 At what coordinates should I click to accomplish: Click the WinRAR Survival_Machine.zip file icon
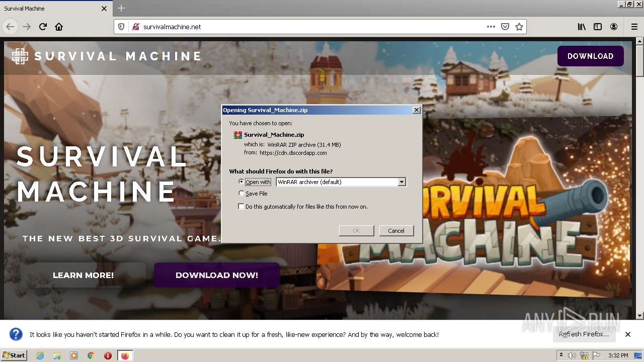coord(238,135)
